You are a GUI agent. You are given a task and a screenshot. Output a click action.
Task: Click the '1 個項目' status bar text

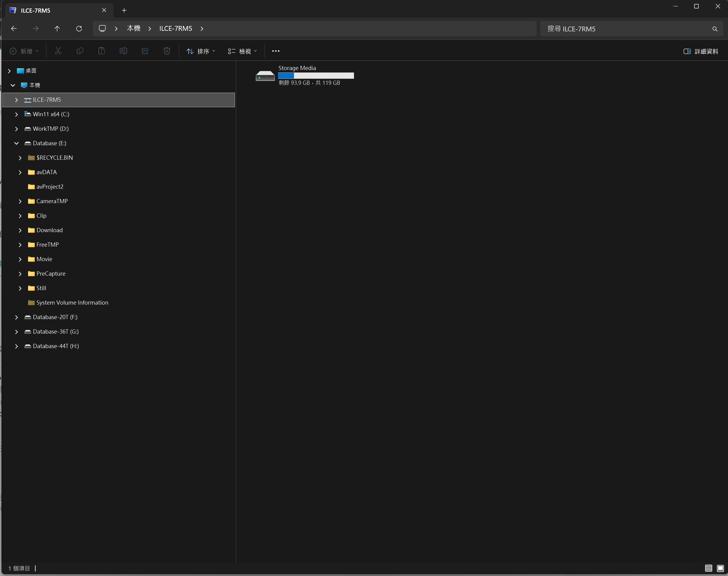[x=19, y=568]
